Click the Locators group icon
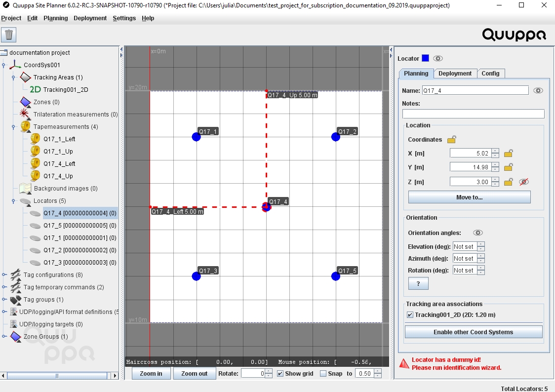Viewport: 555px width, 392px height. pos(26,201)
